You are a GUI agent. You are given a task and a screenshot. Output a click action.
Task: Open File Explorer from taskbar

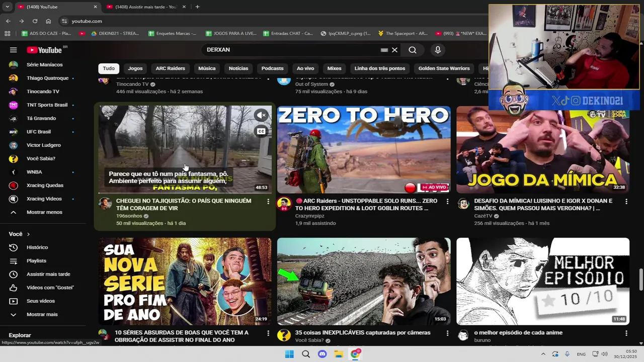[339, 354]
